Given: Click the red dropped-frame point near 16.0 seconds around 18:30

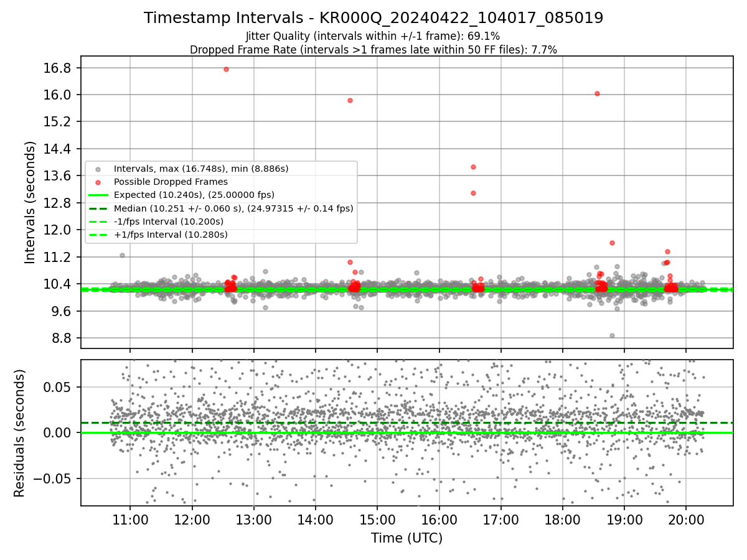Looking at the screenshot, I should 597,93.
